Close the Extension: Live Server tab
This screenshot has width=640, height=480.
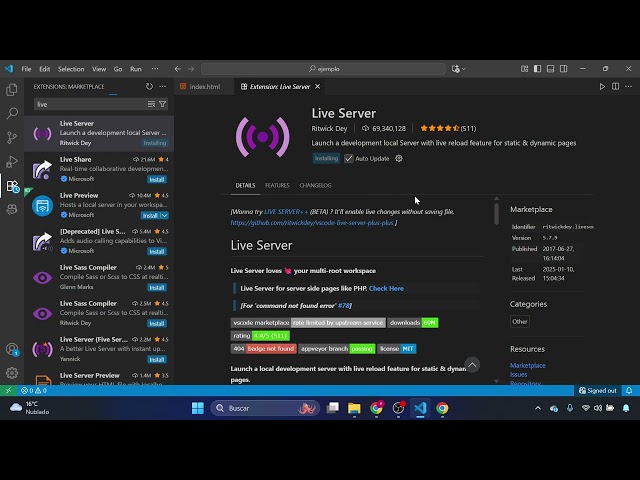(x=318, y=87)
